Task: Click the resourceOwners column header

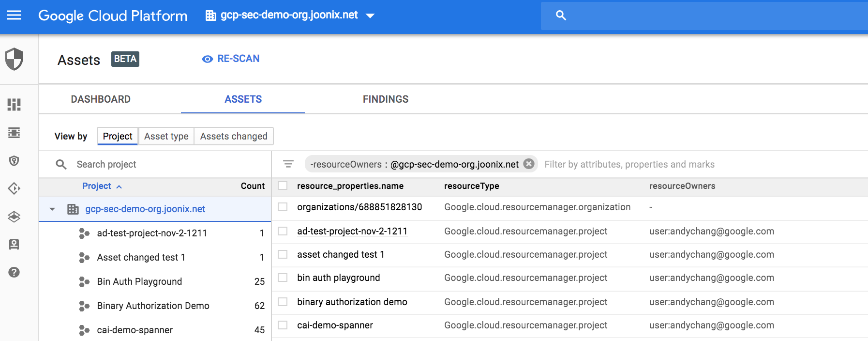Action: tap(682, 186)
